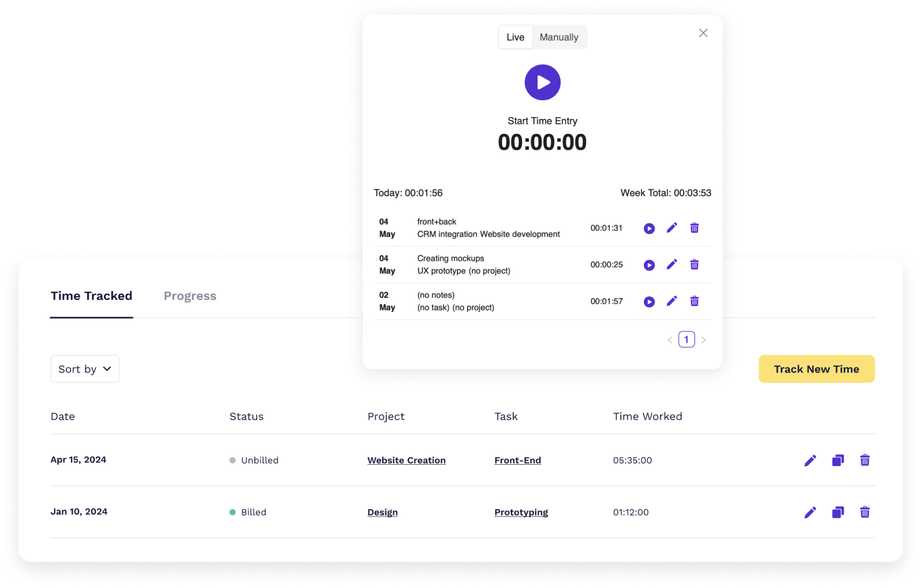Select Live timer mode
The width and height of the screenshot is (922, 588).
(x=515, y=37)
